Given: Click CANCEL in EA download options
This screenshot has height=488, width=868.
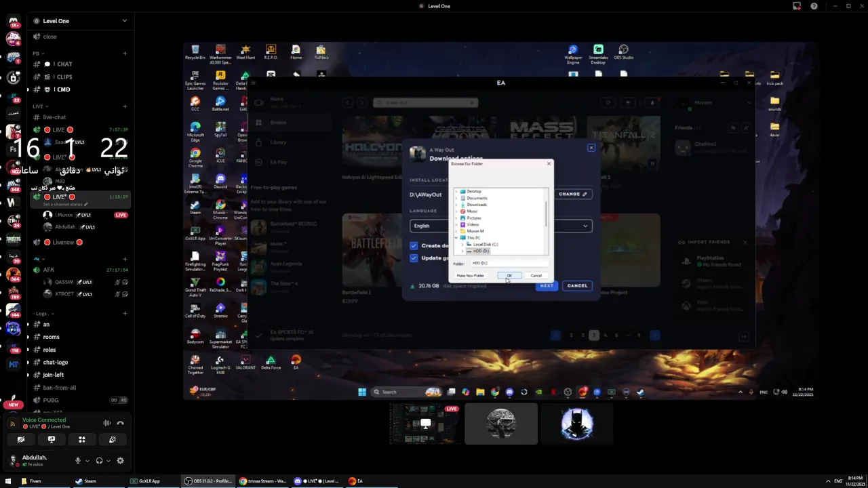Looking at the screenshot, I should [577, 285].
